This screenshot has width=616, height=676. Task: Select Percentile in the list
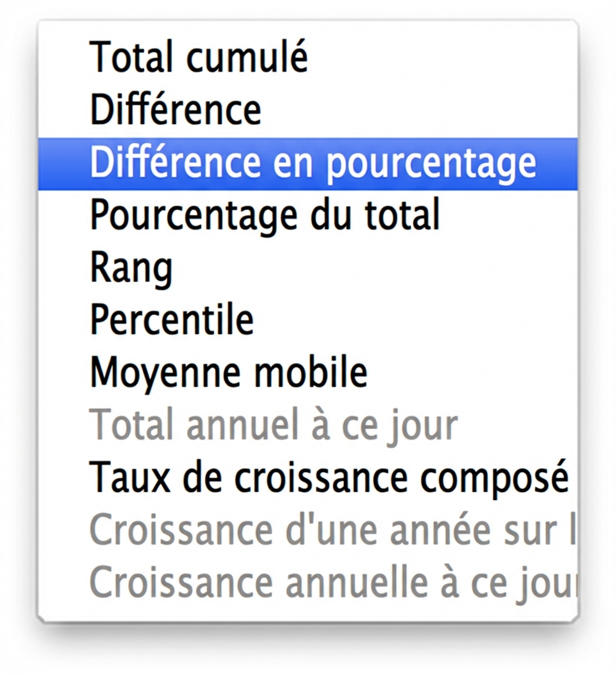[307, 320]
